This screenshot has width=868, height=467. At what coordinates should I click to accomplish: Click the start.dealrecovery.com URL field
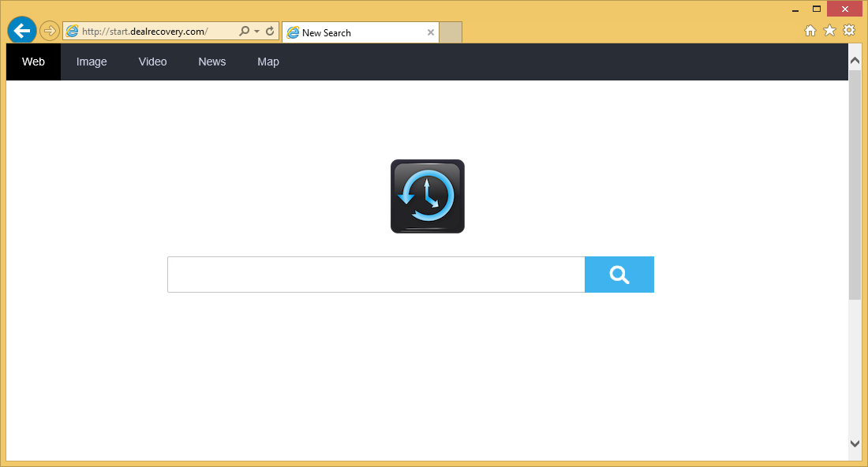click(x=150, y=32)
